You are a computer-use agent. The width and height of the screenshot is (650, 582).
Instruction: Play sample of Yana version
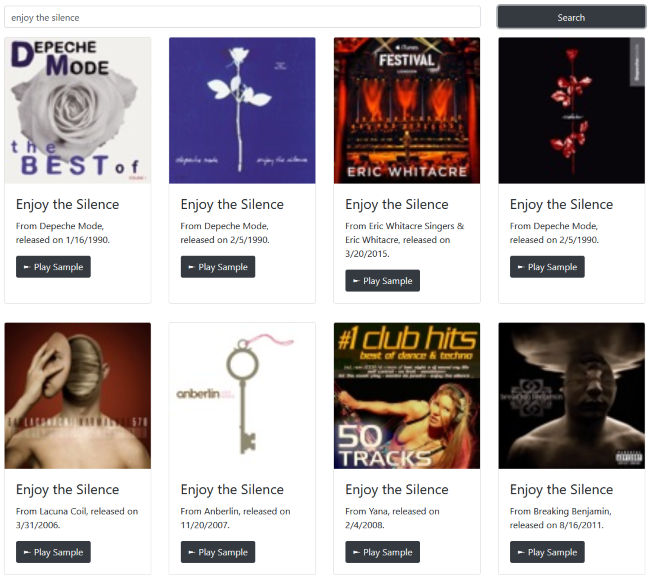[x=383, y=552]
